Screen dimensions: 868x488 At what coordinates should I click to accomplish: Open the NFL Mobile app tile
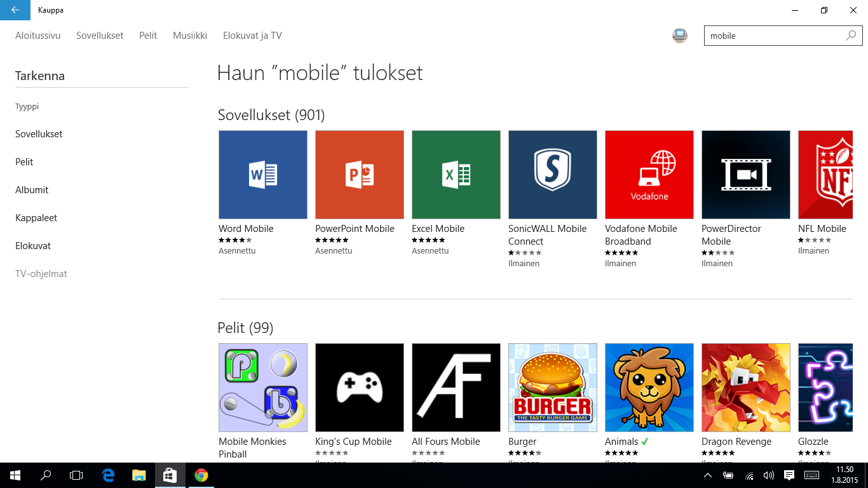[825, 175]
